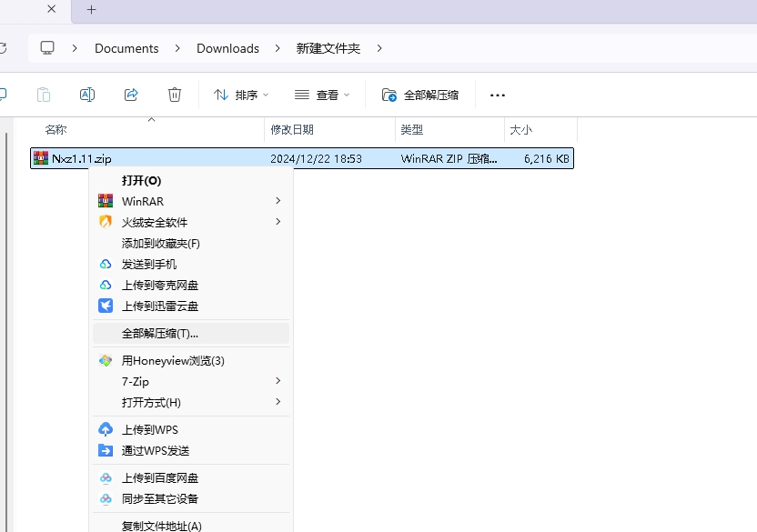Choose 上传到百度网盘 menu item
This screenshot has width=757, height=532.
coord(191,478)
